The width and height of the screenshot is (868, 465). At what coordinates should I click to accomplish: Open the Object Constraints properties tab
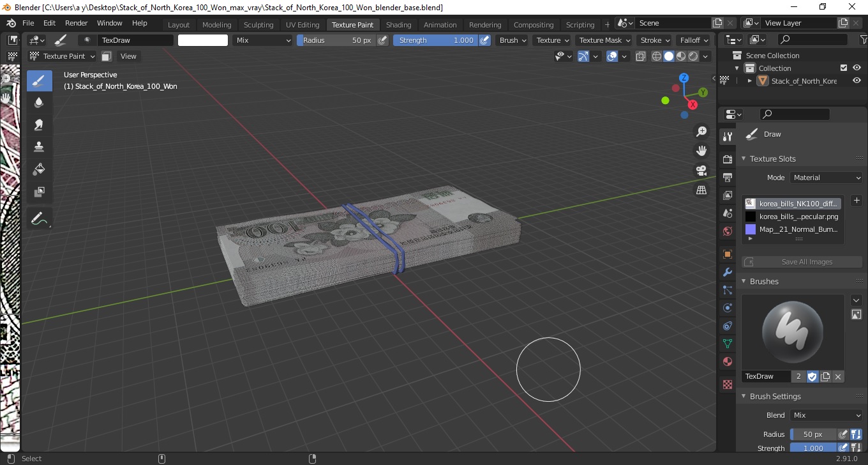coord(727,326)
